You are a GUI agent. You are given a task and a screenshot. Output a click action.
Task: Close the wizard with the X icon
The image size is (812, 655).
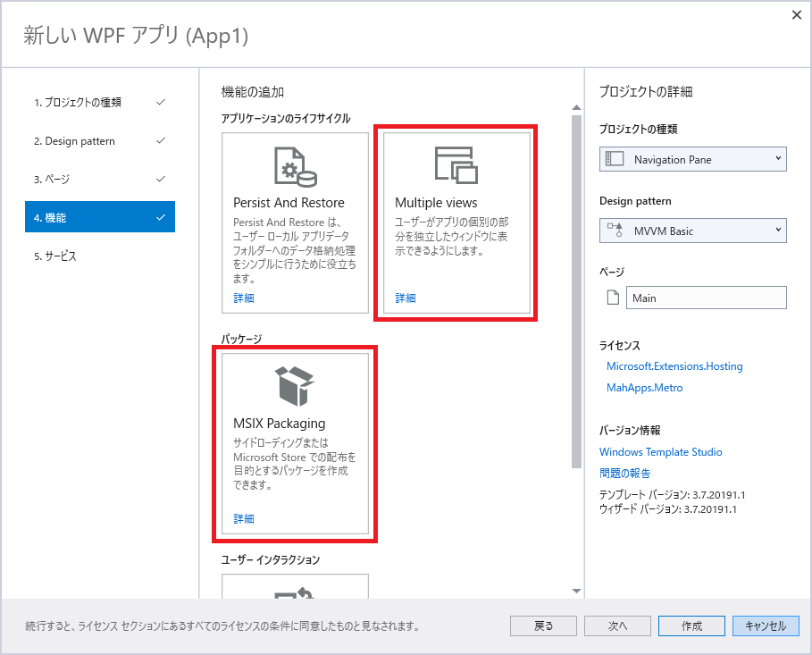[x=797, y=15]
